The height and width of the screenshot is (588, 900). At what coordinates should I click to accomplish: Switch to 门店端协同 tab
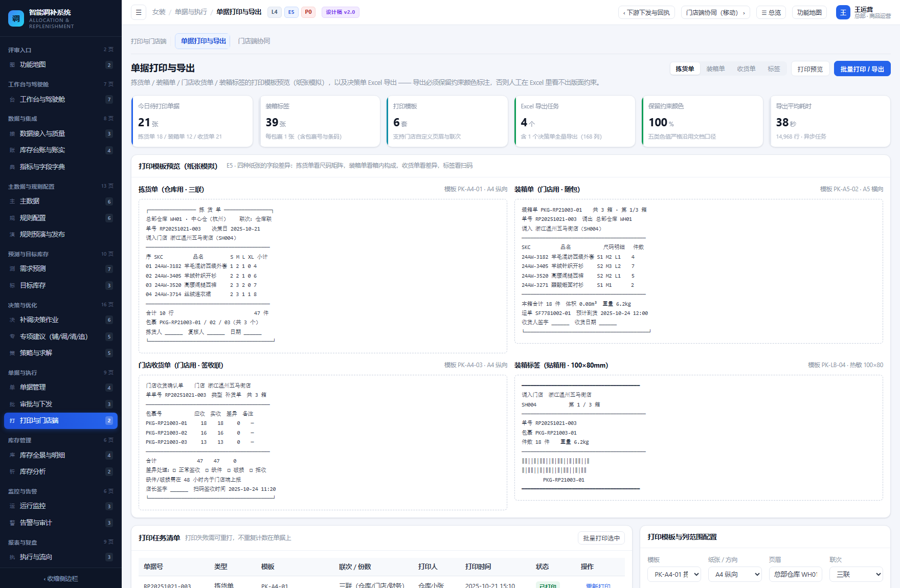point(254,41)
